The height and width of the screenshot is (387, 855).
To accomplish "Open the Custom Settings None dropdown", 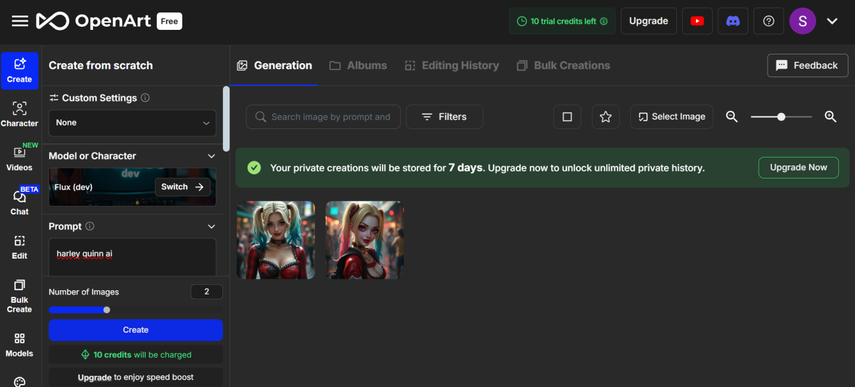I will pos(133,123).
